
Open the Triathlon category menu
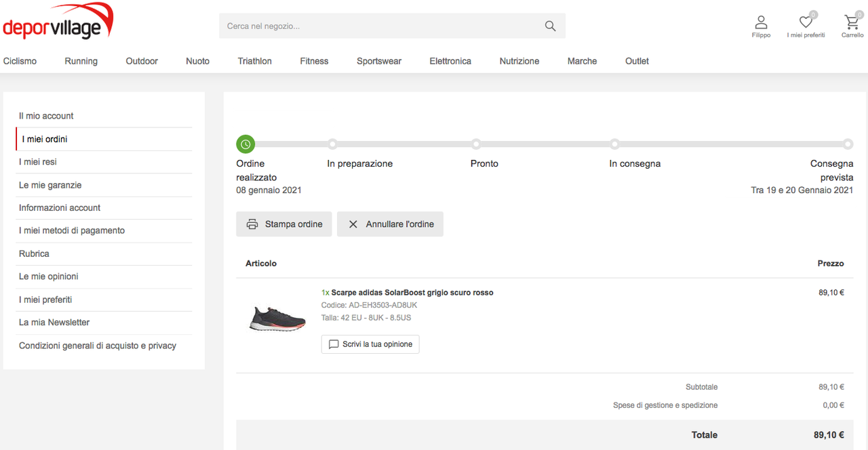pyautogui.click(x=254, y=61)
